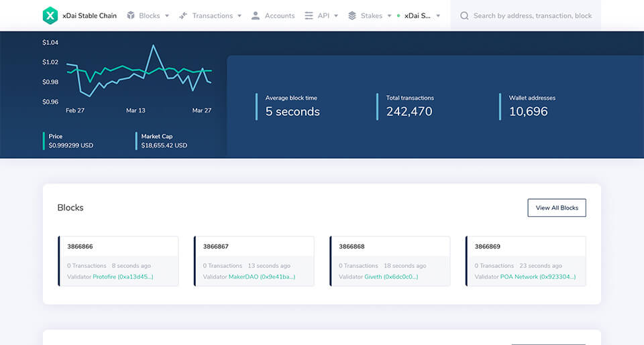Open the xDai S... network selector dropdown
644x345 pixels.
[x=422, y=15]
